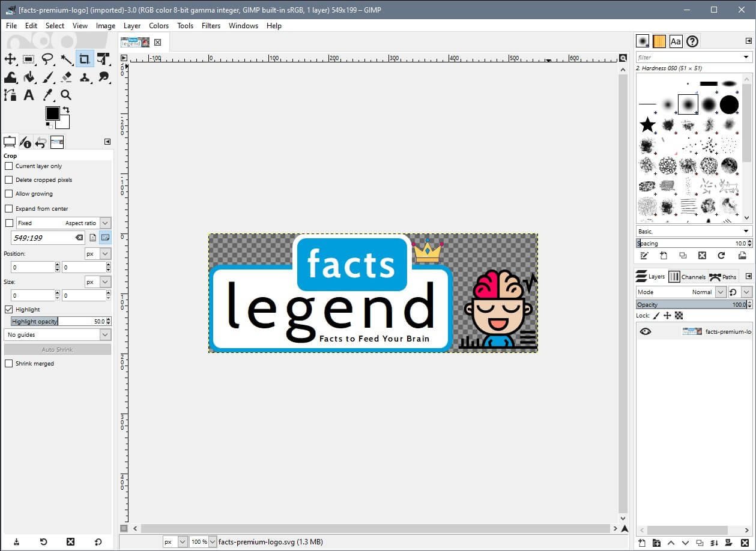The width and height of the screenshot is (756, 551).
Task: Lower the layer one step
Action: click(x=685, y=543)
